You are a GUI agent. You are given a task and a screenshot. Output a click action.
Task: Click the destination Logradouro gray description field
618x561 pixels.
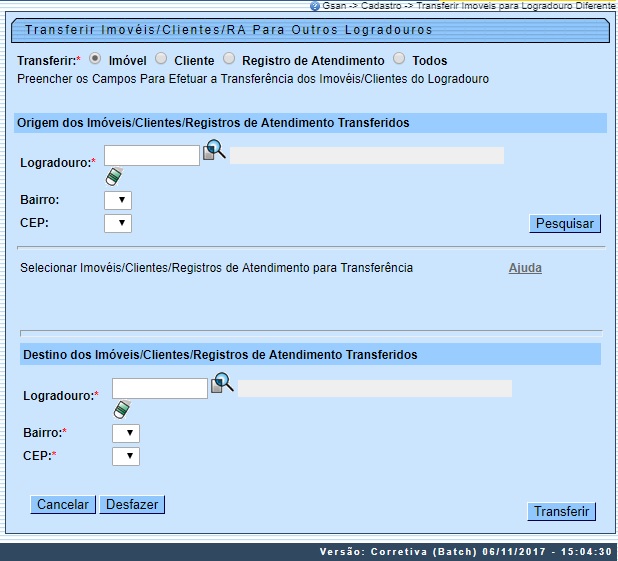pyautogui.click(x=375, y=388)
